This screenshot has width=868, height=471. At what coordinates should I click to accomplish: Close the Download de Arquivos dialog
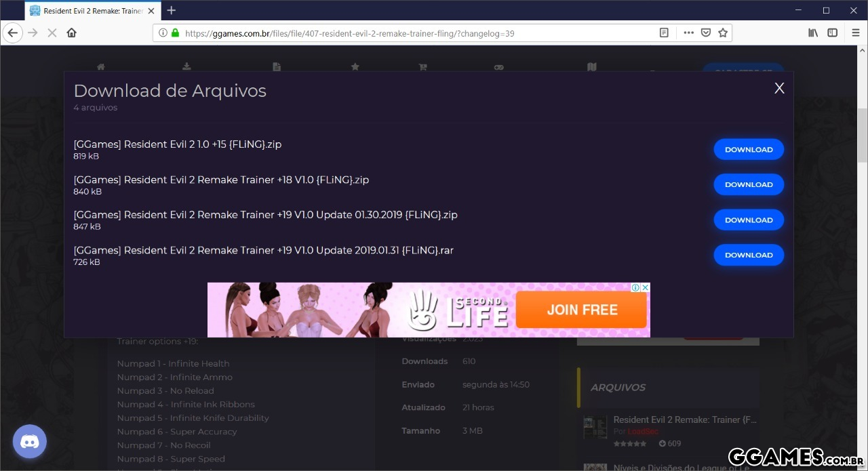point(779,88)
